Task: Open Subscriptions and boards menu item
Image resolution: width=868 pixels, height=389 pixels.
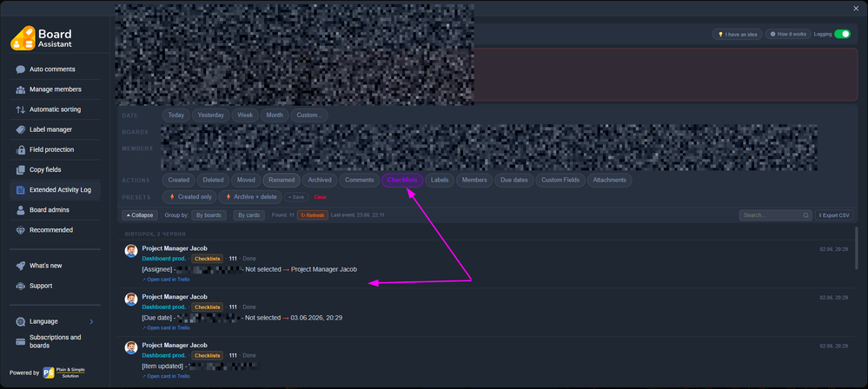Action: 55,341
